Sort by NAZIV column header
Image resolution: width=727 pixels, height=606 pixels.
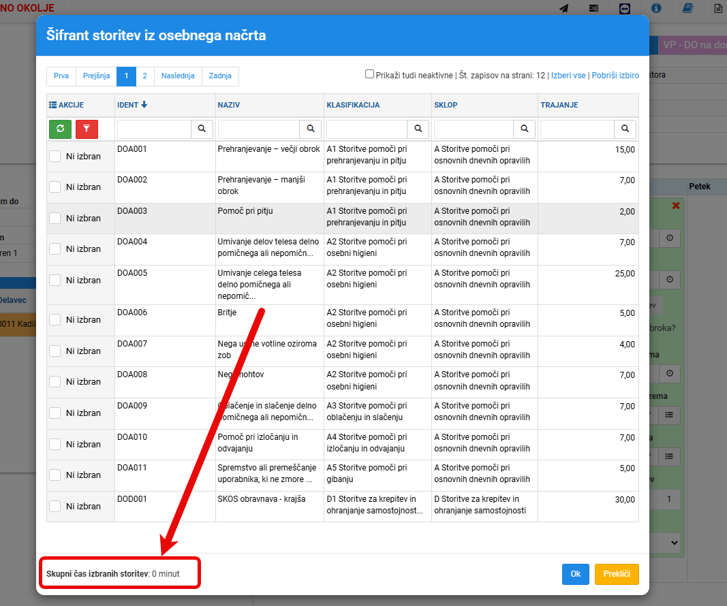[x=229, y=105]
